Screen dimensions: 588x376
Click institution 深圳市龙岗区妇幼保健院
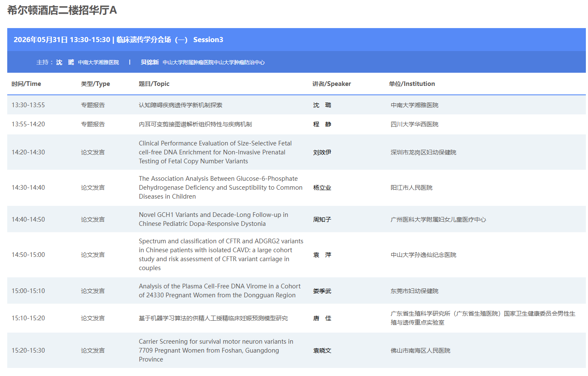423,152
